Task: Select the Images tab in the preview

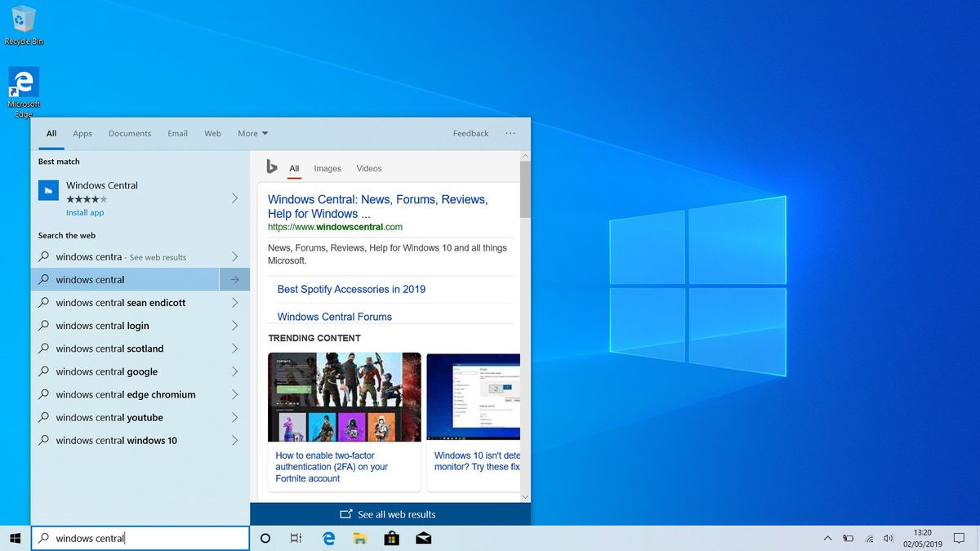Action: coord(327,168)
